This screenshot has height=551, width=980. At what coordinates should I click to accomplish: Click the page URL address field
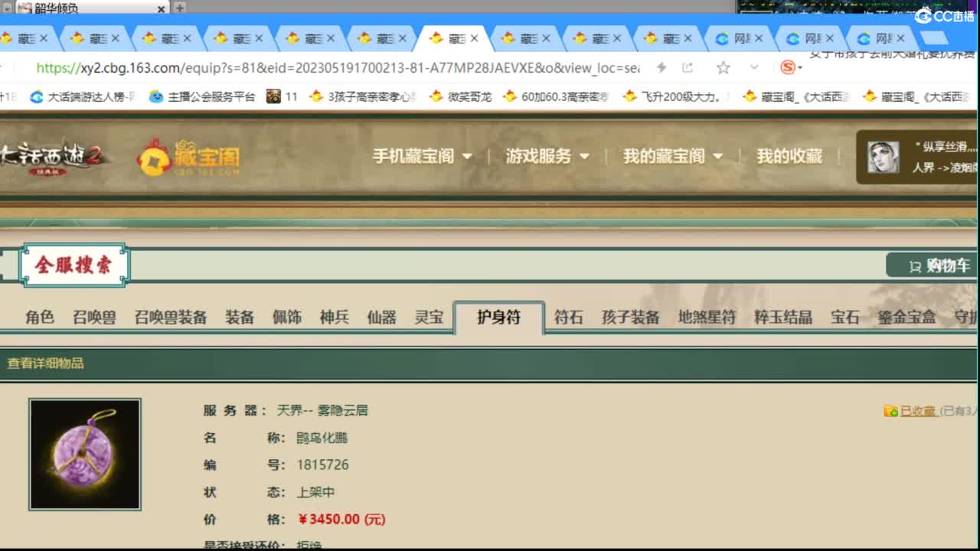pos(338,67)
